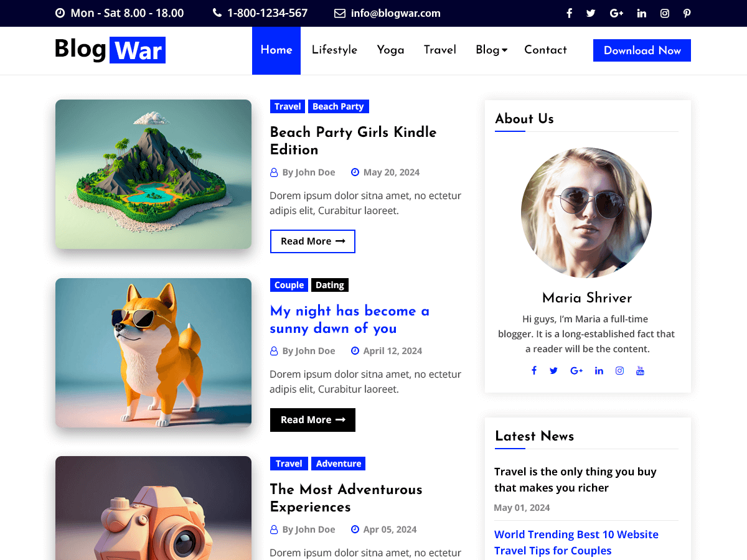Click the LinkedIn icon in the About Us section
The width and height of the screenshot is (747, 560).
pos(599,370)
